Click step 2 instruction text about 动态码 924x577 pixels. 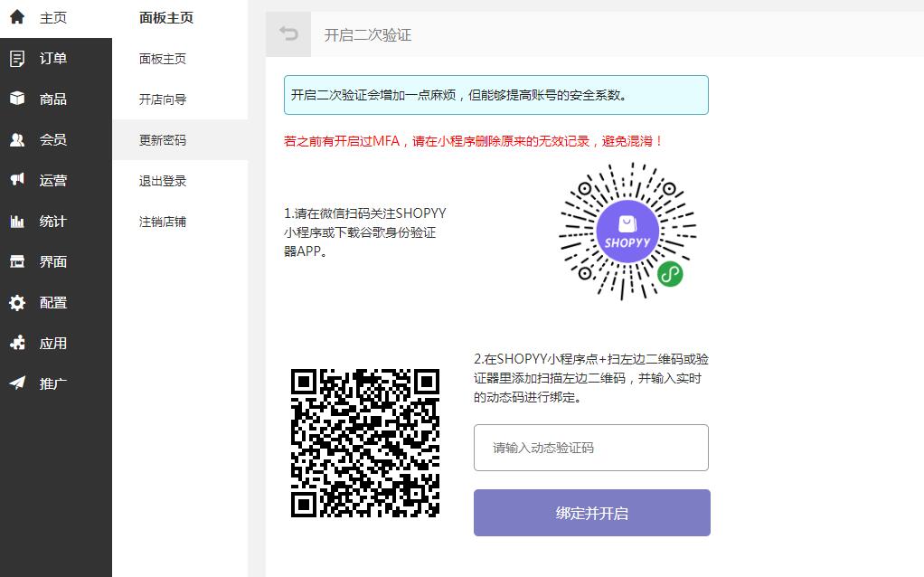591,378
